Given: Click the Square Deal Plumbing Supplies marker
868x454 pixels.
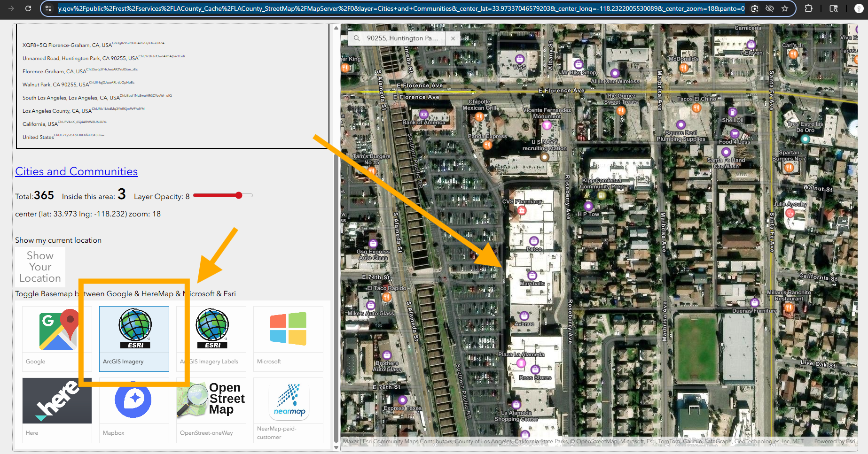Looking at the screenshot, I should 681,125.
